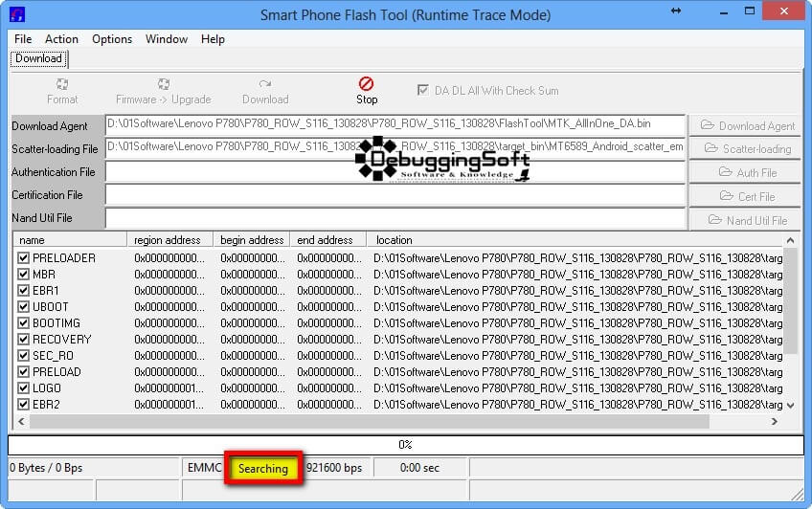Click the Download Agent browse button

[x=745, y=125]
